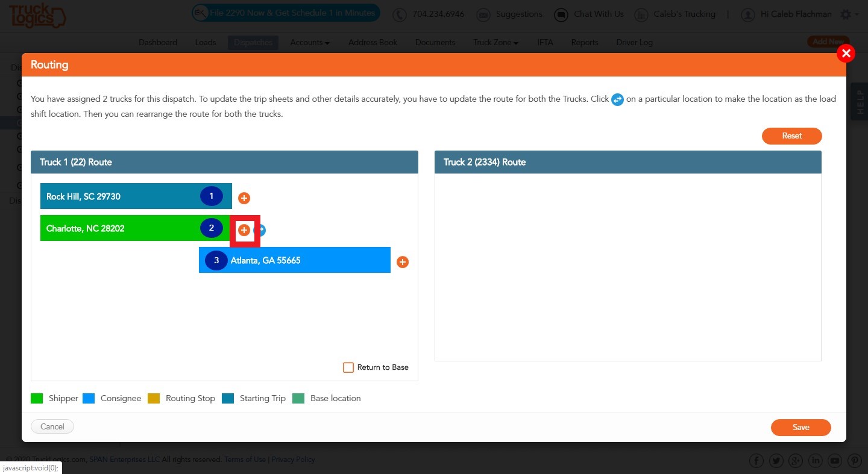Image resolution: width=868 pixels, height=474 pixels.
Task: Click the phone icon beside 704.234.6946
Action: tap(400, 14)
